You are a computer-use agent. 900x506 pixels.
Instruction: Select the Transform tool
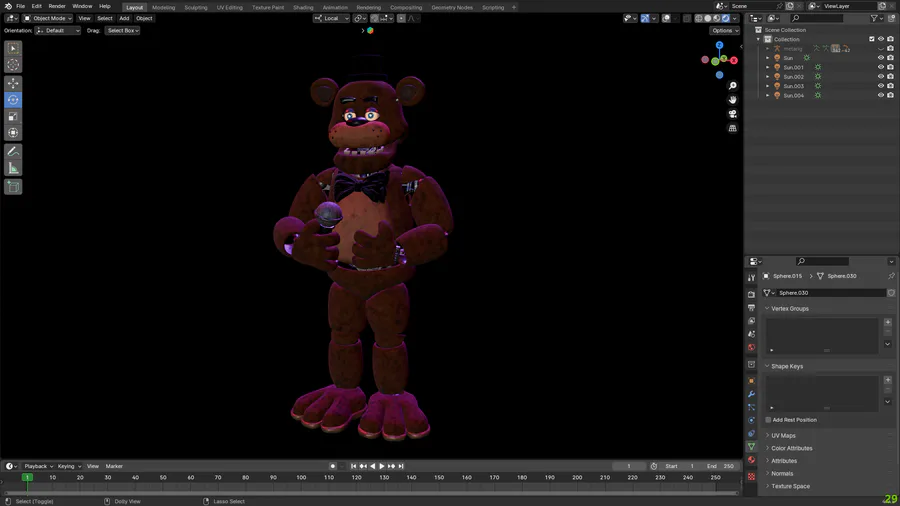click(13, 133)
